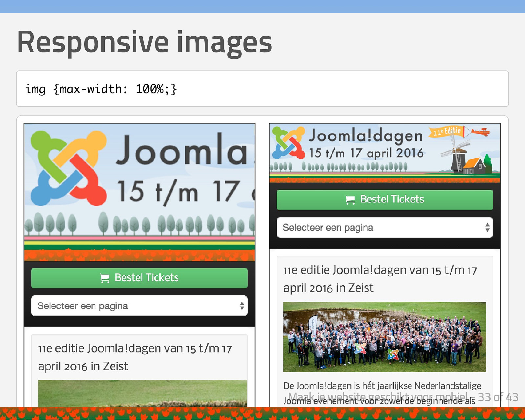
Task: Click 'Joomla!dagen' title text in right banner
Action: click(x=366, y=136)
